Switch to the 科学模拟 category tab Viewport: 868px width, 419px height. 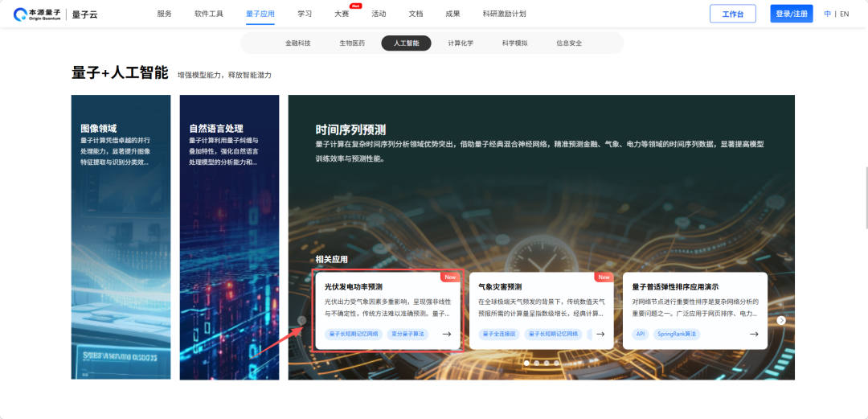[515, 43]
